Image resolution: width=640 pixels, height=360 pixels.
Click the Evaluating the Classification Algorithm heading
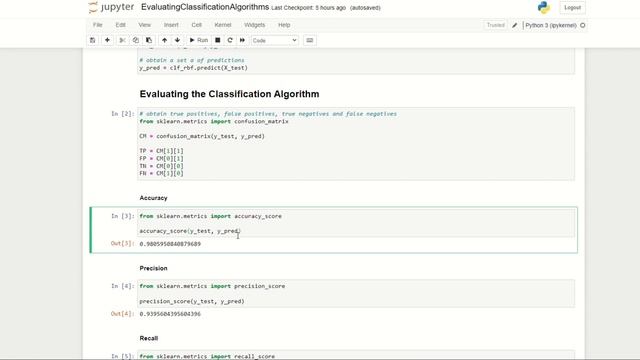pos(229,94)
